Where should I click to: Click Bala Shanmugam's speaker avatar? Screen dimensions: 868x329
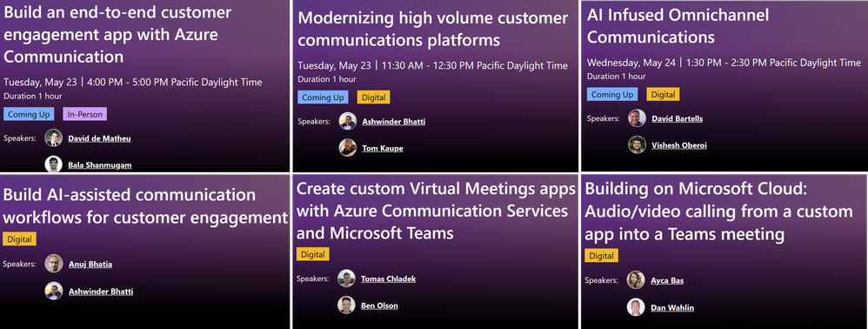[54, 164]
